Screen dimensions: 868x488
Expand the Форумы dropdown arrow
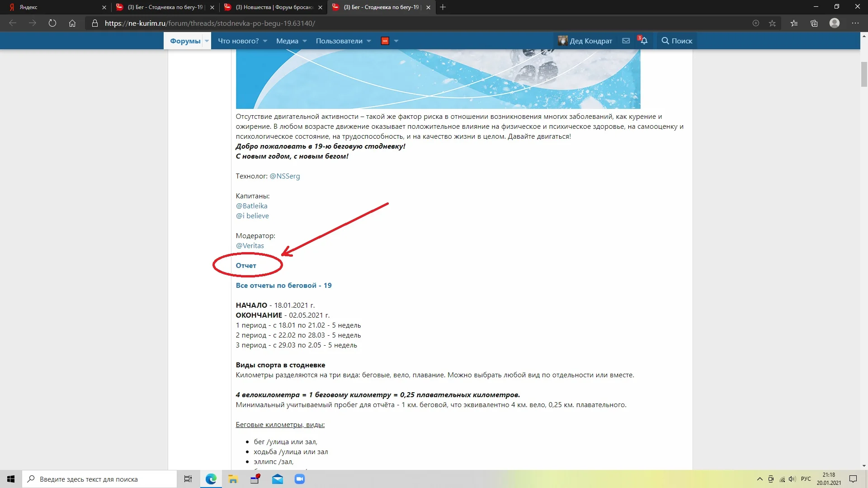(x=207, y=41)
